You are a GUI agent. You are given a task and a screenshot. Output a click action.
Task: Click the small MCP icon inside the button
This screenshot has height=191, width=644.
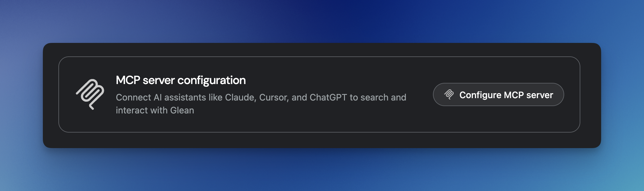449,95
